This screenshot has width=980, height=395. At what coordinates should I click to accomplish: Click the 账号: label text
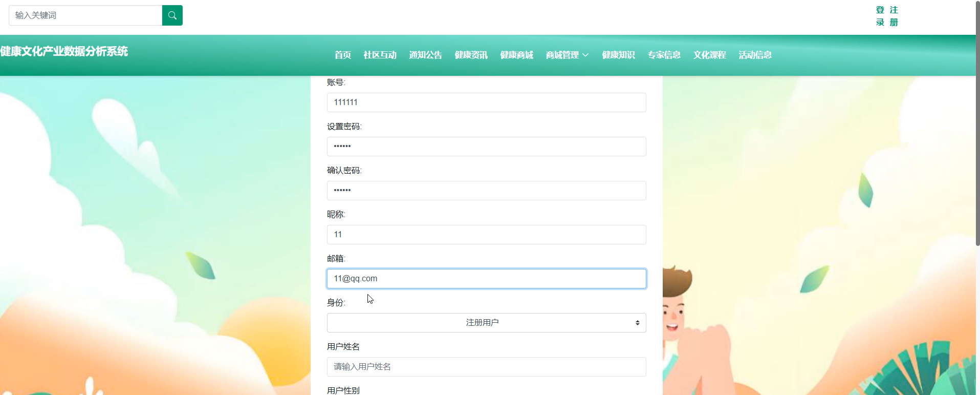pos(336,82)
